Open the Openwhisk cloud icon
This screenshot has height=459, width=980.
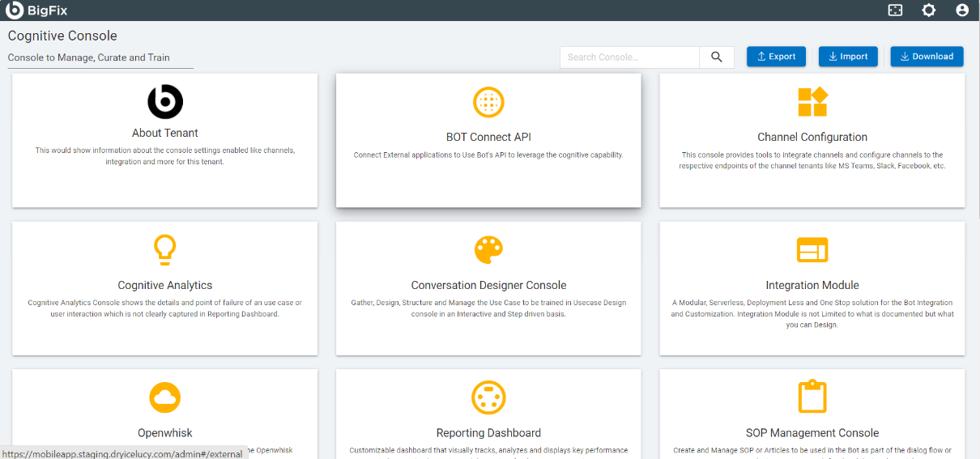click(x=165, y=397)
